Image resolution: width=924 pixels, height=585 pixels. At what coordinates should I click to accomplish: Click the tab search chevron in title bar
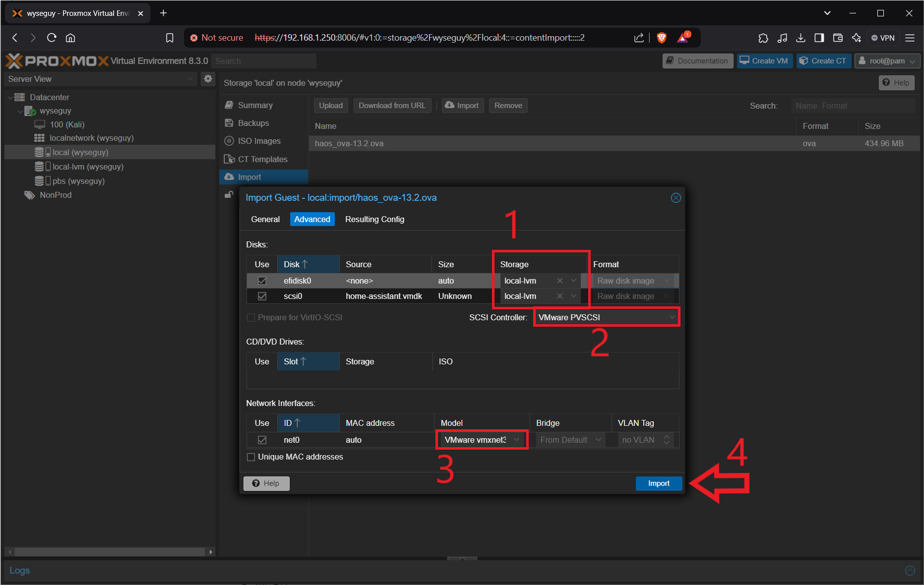(827, 13)
